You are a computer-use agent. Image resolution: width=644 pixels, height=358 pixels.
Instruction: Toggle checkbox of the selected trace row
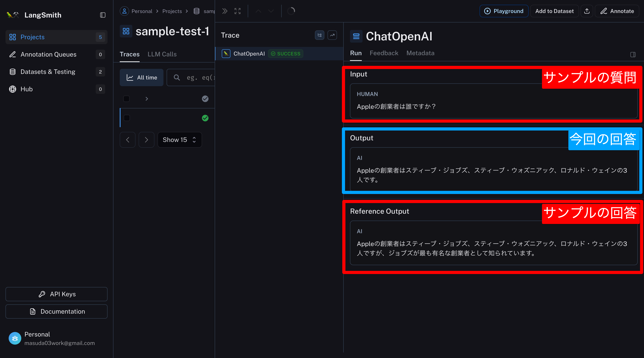(x=127, y=118)
